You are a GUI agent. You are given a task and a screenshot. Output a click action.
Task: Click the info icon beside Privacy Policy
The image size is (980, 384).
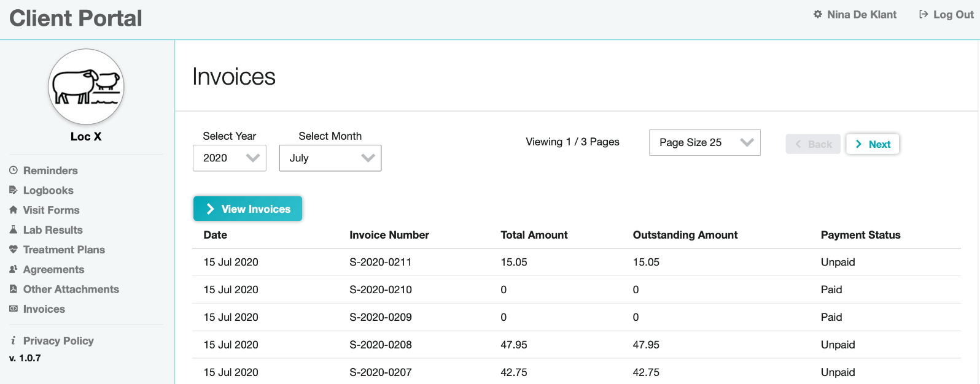point(14,340)
